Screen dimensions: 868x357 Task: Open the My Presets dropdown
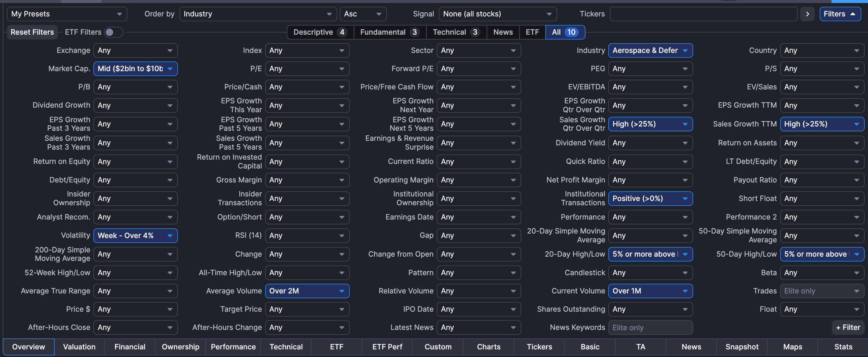[67, 14]
